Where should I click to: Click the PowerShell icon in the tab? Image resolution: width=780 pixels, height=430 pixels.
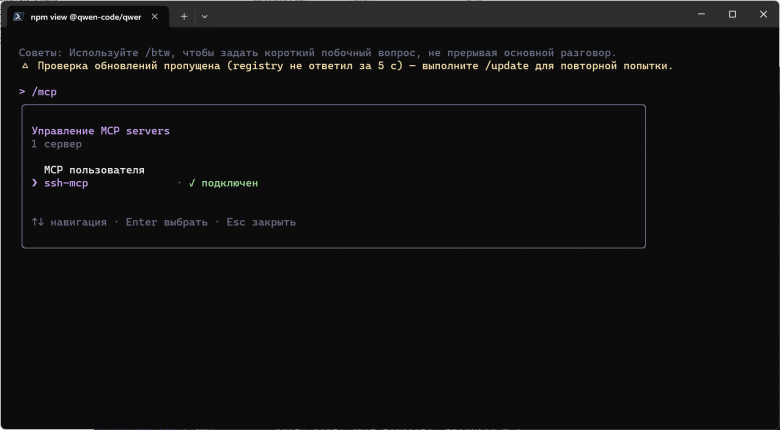18,16
